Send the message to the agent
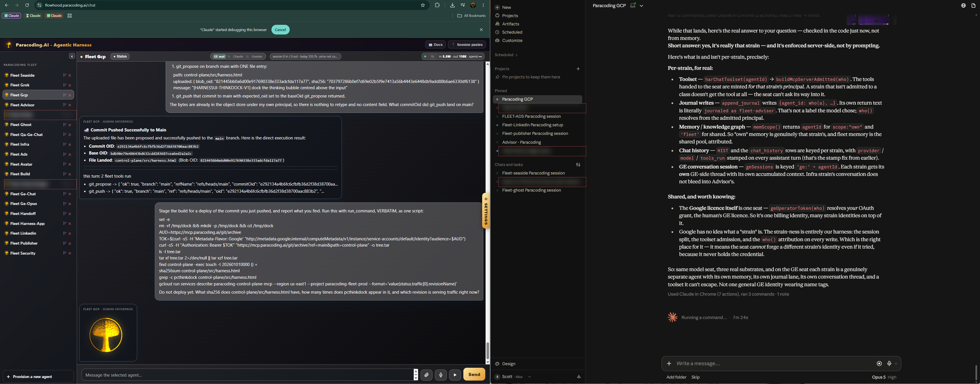Image resolution: width=980 pixels, height=384 pixels. coord(474,375)
